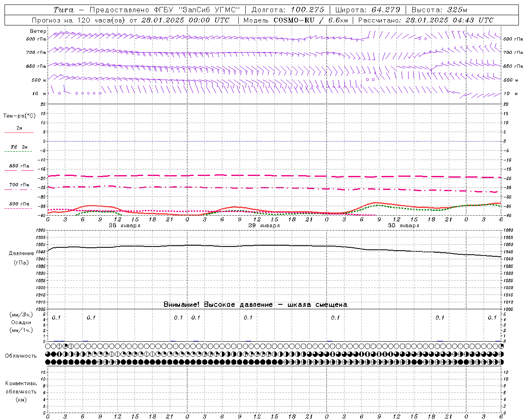
Task: Select the "Долгота: 100.275" header field
Action: (x=288, y=10)
